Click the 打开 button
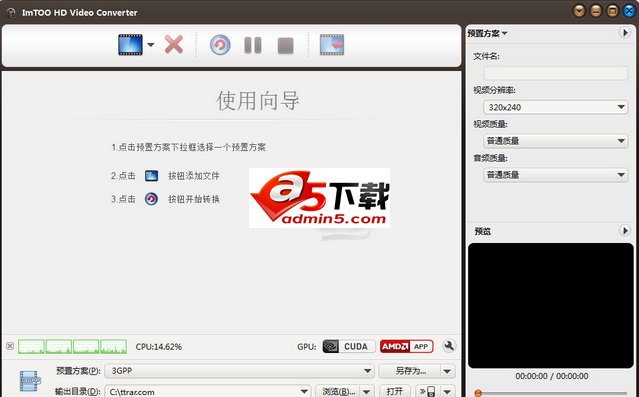The height and width of the screenshot is (397, 639). tap(394, 391)
